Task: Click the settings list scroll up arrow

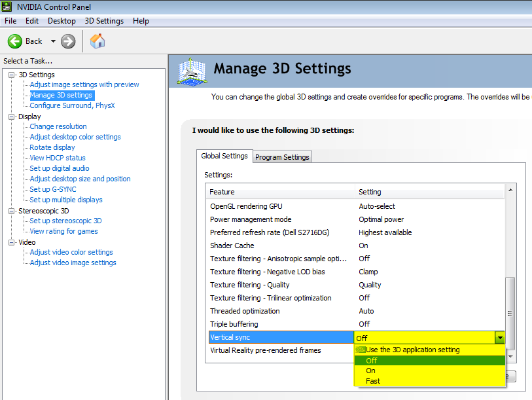Action: pos(510,190)
